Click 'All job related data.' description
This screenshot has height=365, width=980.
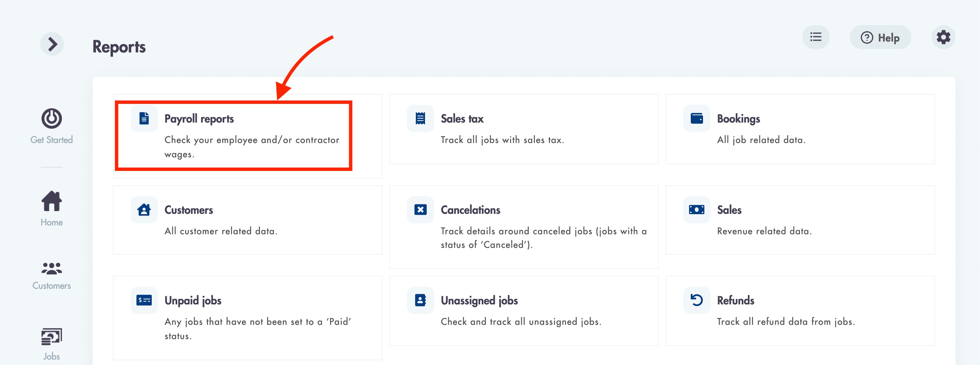(x=761, y=140)
